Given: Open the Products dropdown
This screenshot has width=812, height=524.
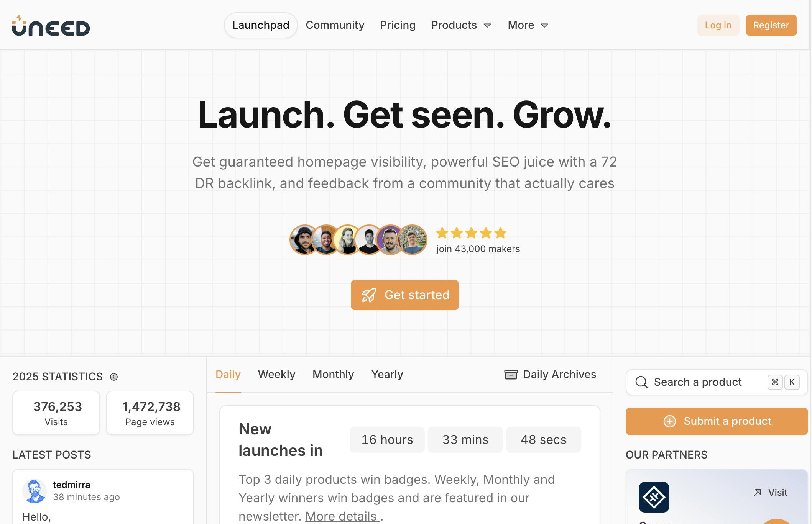Looking at the screenshot, I should point(460,25).
